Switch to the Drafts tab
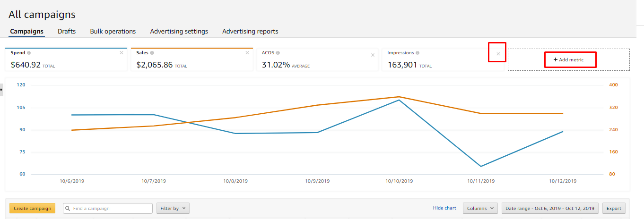644x219 pixels. click(x=67, y=32)
